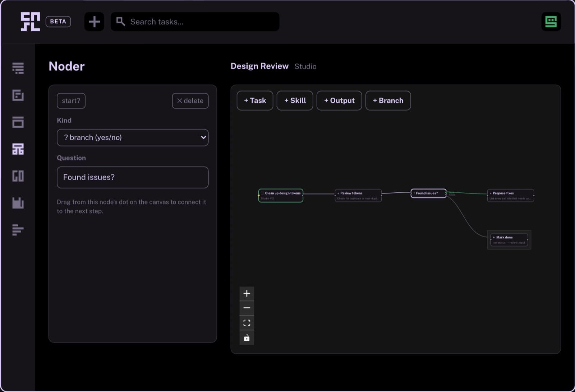Viewport: 575px width, 392px height.
Task: Fit the canvas view to screen
Action: [x=247, y=323]
